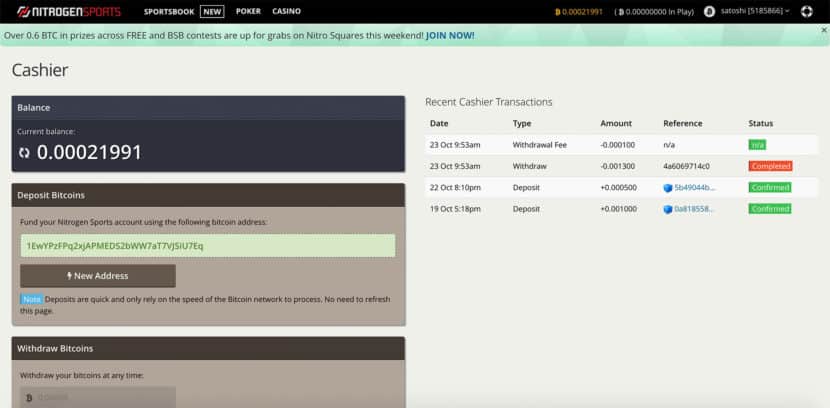The height and width of the screenshot is (408, 830).
Task: Click n/a status badge of Withdrawal Fee
Action: 757,145
